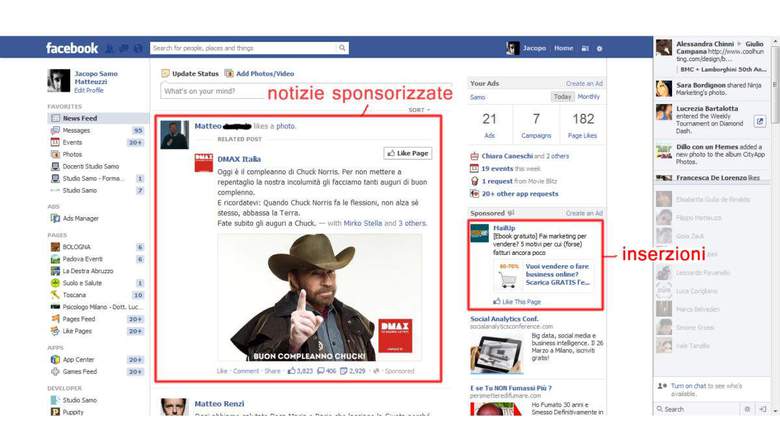Click 20+ other app requests link
Screen dimensions: 780x439
point(520,194)
